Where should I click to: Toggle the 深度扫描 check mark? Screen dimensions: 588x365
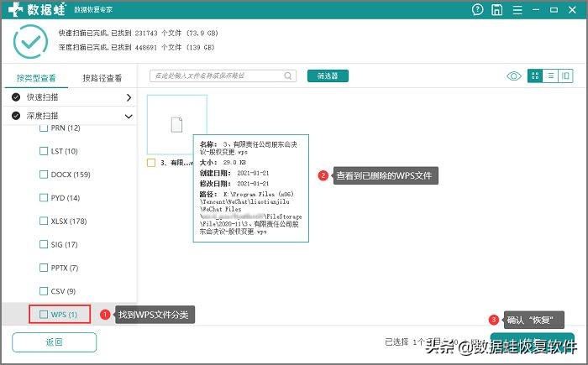16,116
